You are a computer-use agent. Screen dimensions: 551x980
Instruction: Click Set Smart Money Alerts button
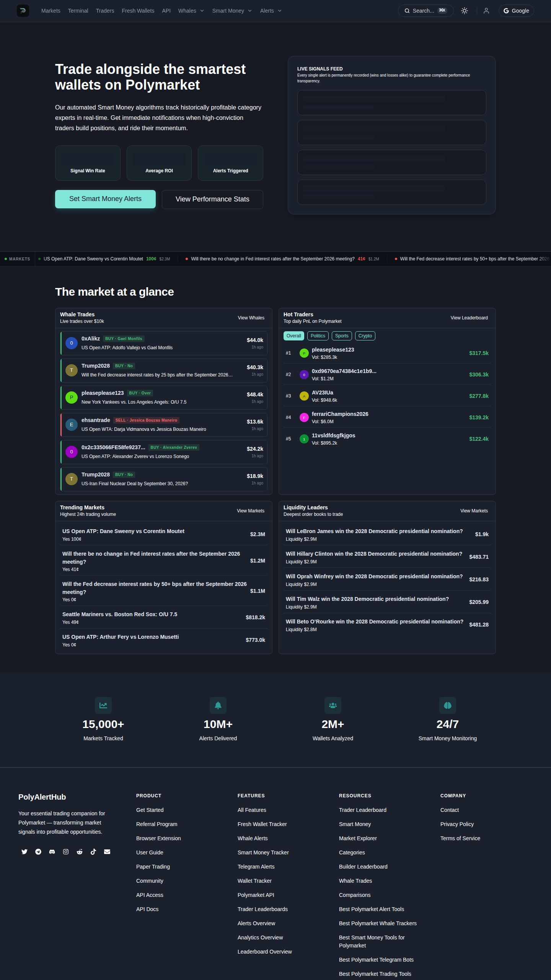click(x=105, y=199)
